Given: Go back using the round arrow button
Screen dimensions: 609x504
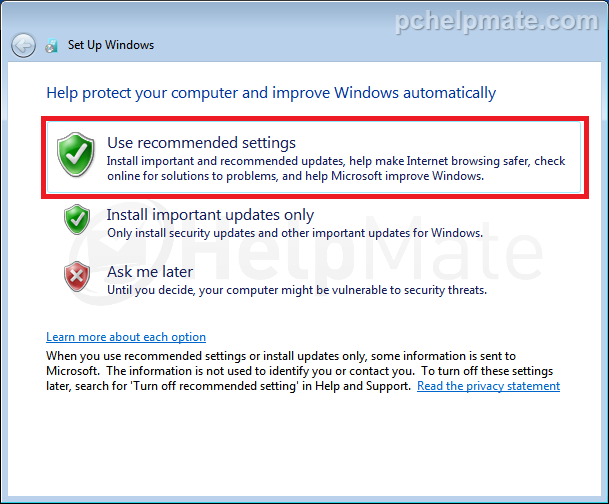Looking at the screenshot, I should tap(23, 45).
